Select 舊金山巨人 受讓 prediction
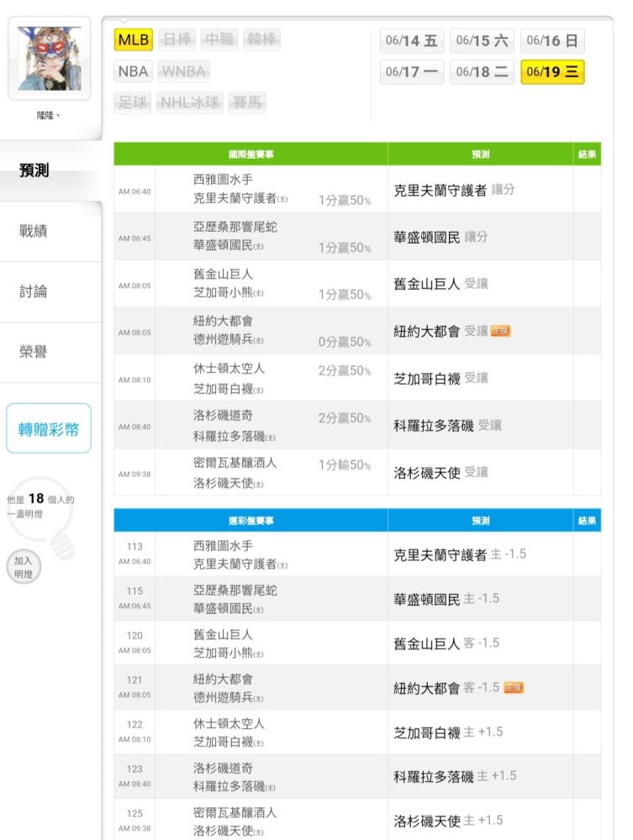Viewport: 633px width, 840px height. point(440,284)
